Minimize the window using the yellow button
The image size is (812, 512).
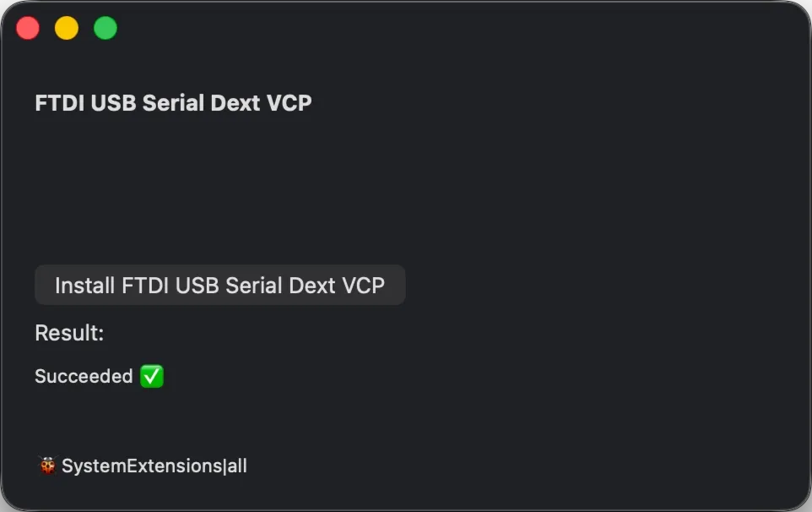[x=67, y=28]
